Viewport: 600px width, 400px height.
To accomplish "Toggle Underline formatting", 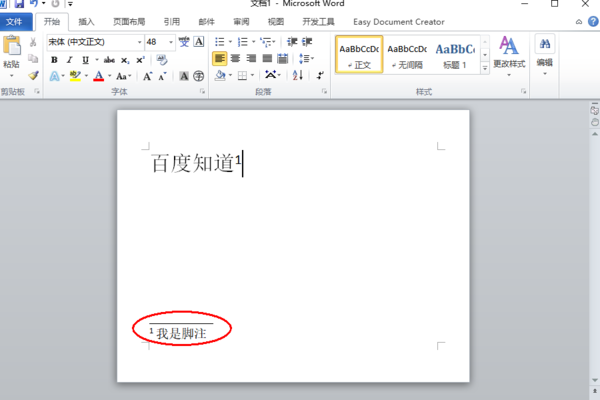I will (85, 60).
